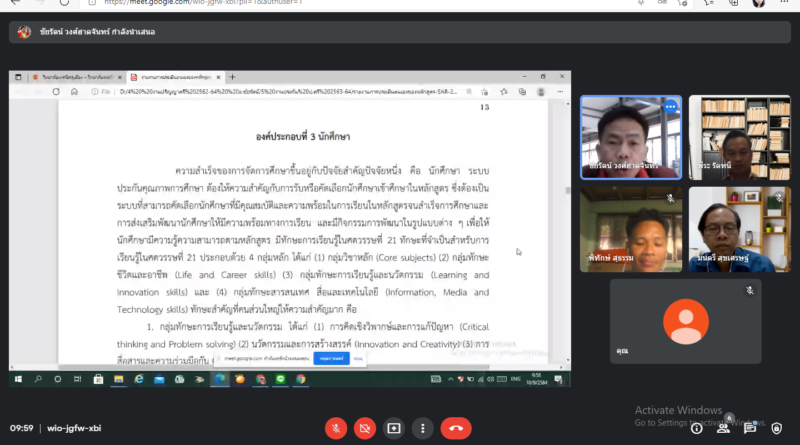The width and height of the screenshot is (800, 445).
Task: Open the chat messages panel
Action: click(750, 428)
